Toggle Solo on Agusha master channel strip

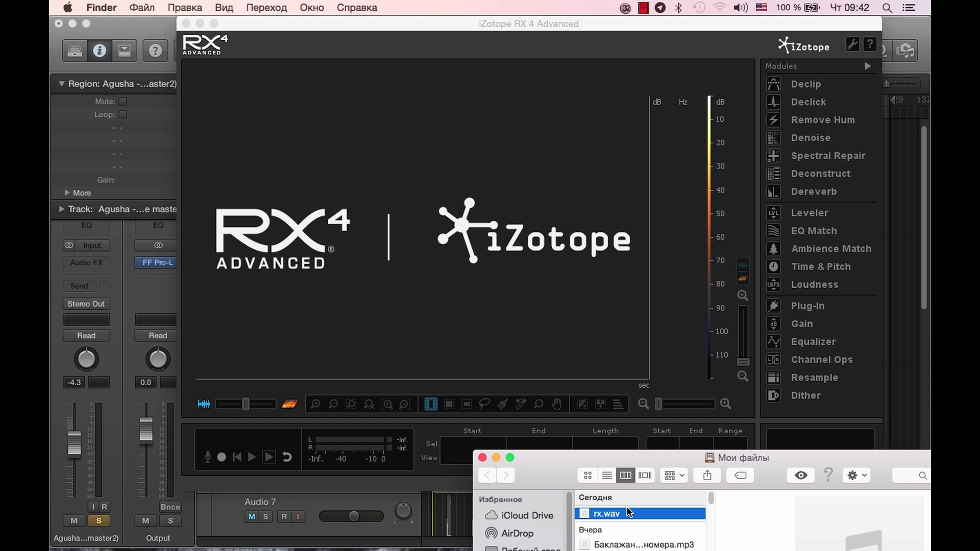tap(99, 520)
